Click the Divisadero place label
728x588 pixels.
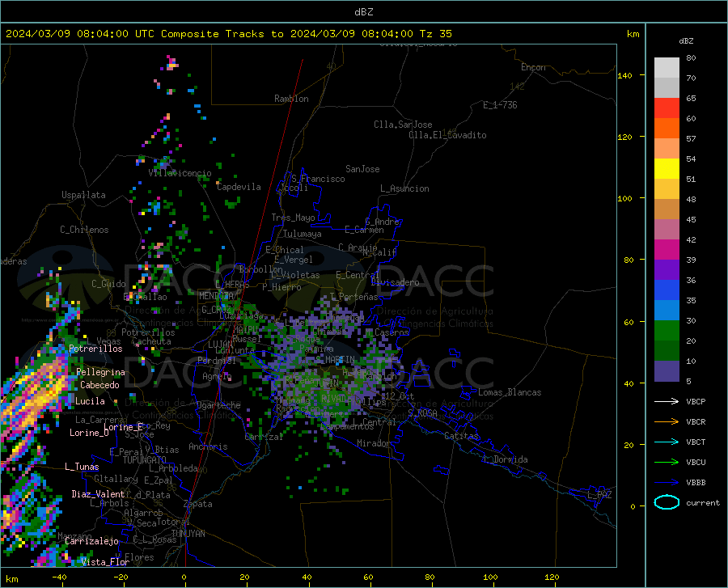coord(395,282)
